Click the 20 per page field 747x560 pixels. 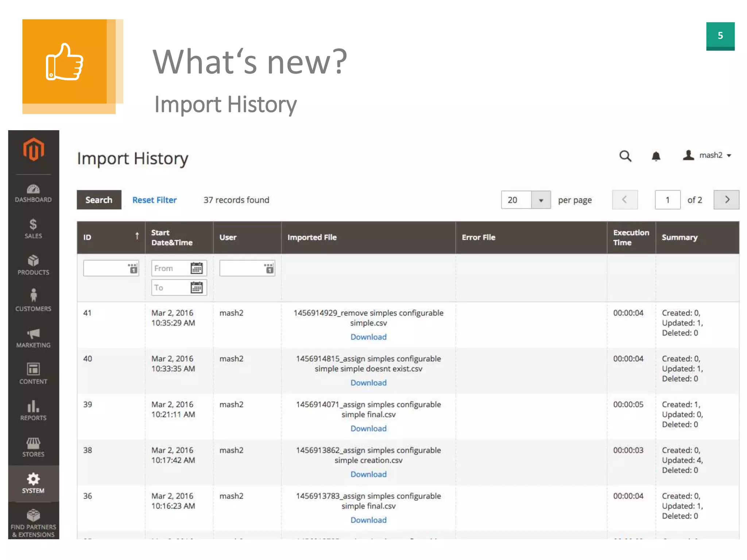pyautogui.click(x=516, y=200)
